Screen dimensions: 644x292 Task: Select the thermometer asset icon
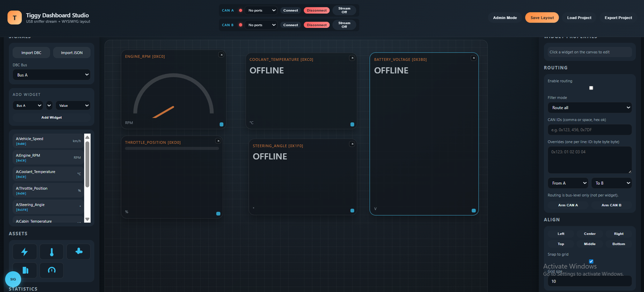pyautogui.click(x=52, y=252)
